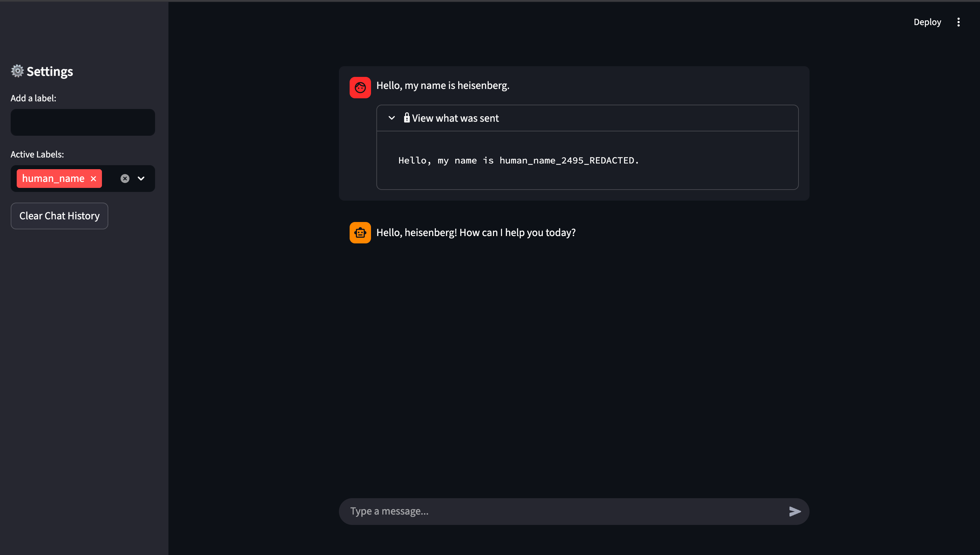Remove the human_name label with its x
This screenshot has width=980, height=555.
pos(93,178)
